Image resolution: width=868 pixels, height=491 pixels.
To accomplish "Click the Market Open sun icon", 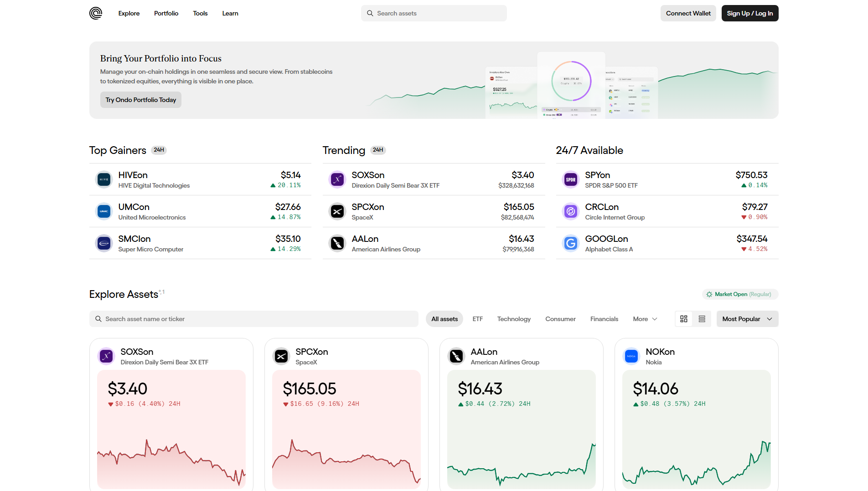I will 709,294.
